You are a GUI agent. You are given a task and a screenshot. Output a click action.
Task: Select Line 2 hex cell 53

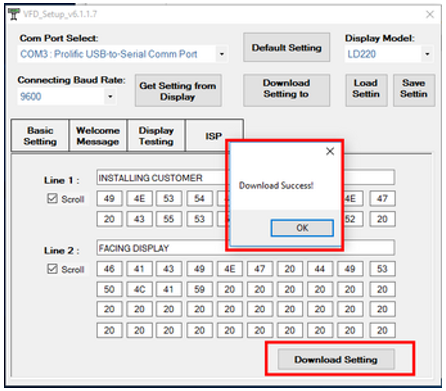click(x=382, y=269)
